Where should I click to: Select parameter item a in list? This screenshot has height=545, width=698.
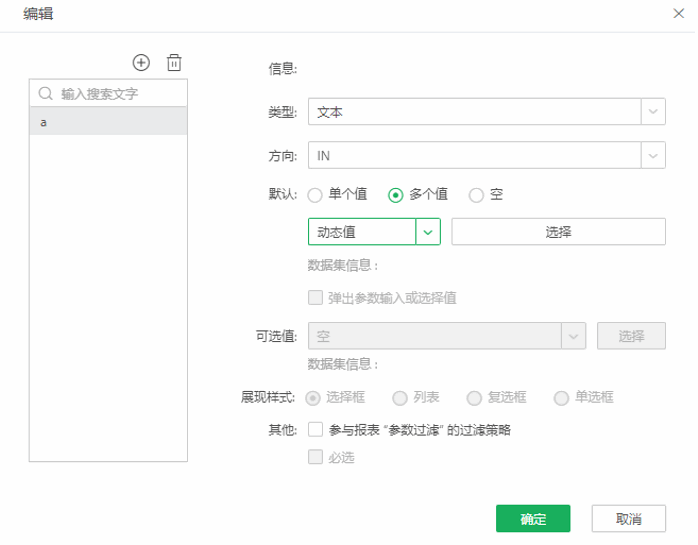[108, 122]
